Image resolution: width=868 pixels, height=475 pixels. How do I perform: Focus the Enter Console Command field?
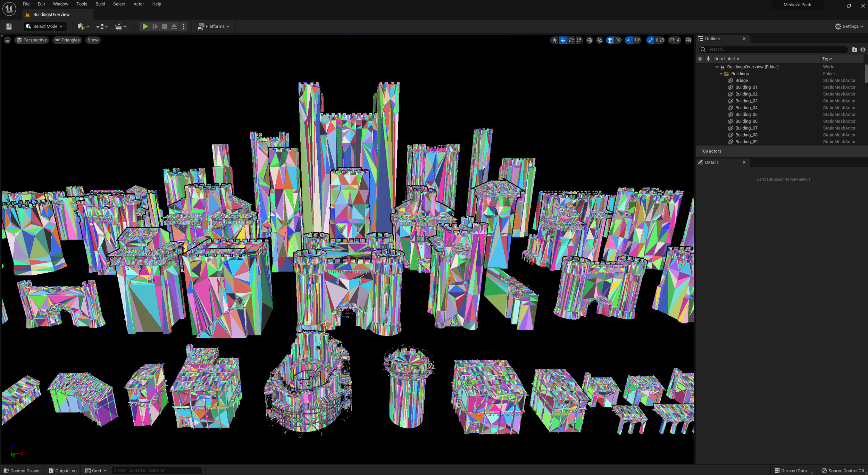pos(156,470)
